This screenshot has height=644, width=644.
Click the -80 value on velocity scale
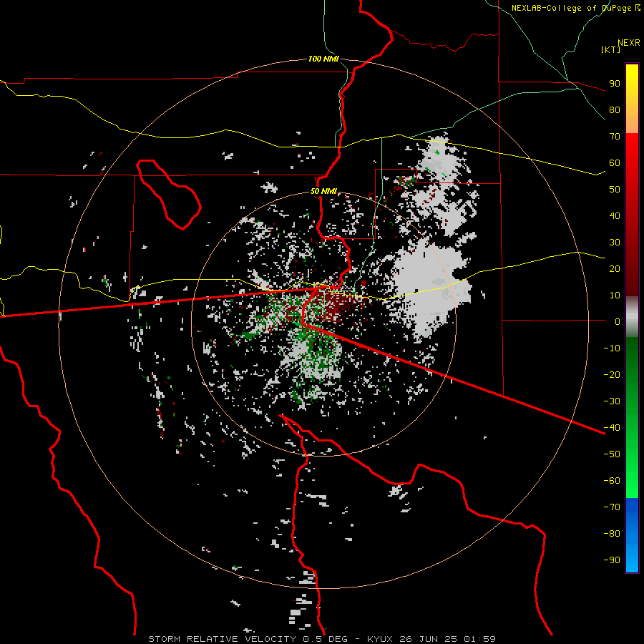click(x=612, y=534)
